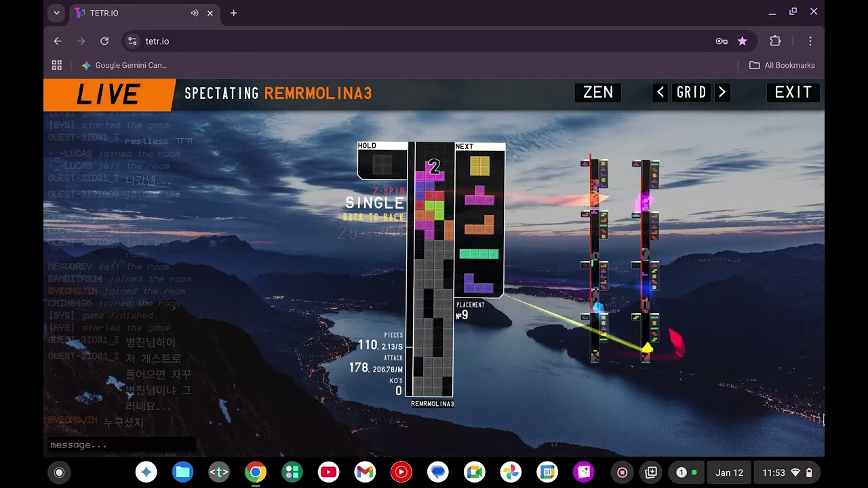The image size is (868, 488).
Task: Go to previous spectate view arrow
Action: 660,92
